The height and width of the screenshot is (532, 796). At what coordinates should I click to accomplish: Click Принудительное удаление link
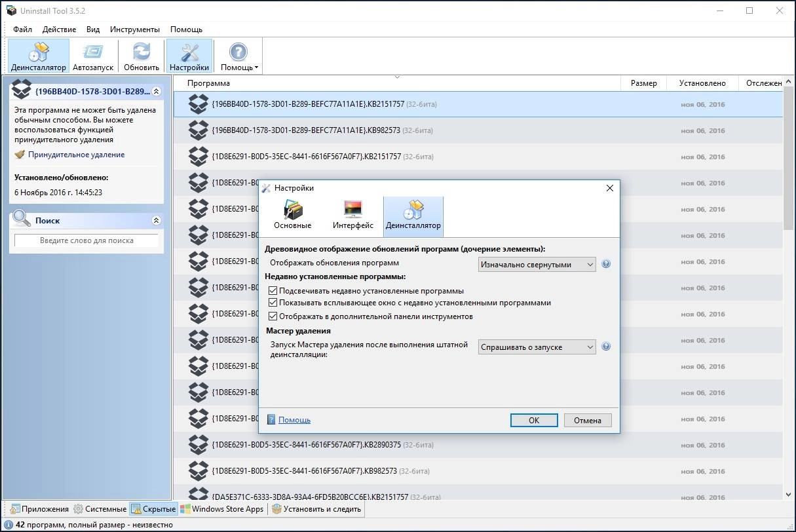[x=76, y=155]
